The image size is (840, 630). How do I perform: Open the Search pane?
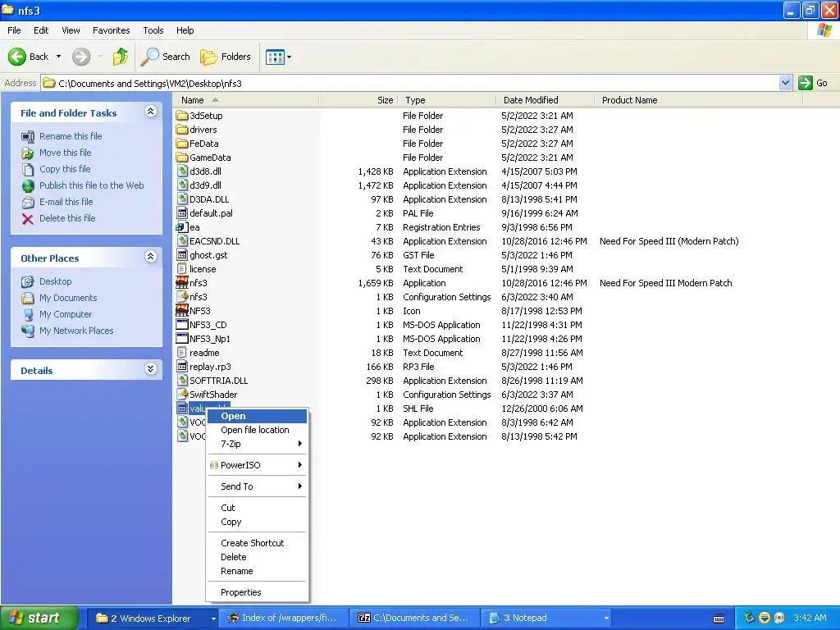[165, 57]
